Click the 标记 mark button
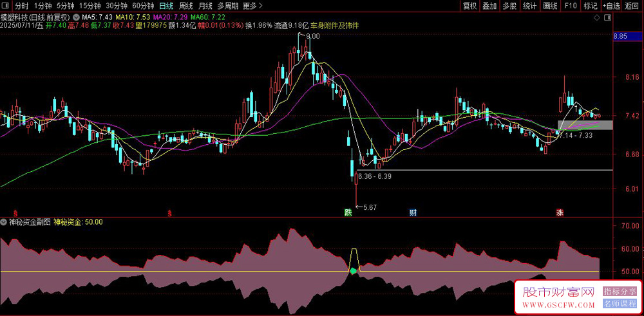Image resolution: width=644 pixels, height=316 pixels. pos(590,6)
